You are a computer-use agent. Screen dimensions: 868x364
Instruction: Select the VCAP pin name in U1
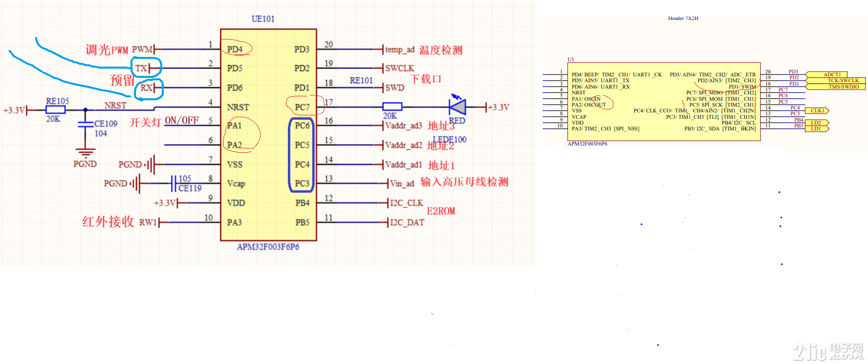[x=579, y=117]
